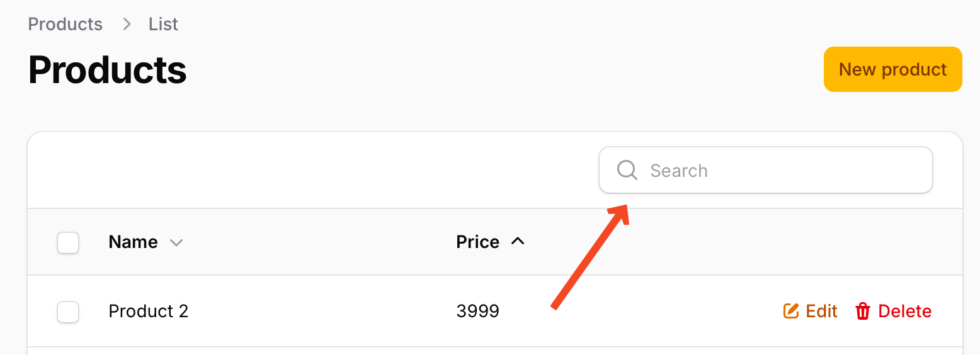Expand the Name column sort chevron

176,242
